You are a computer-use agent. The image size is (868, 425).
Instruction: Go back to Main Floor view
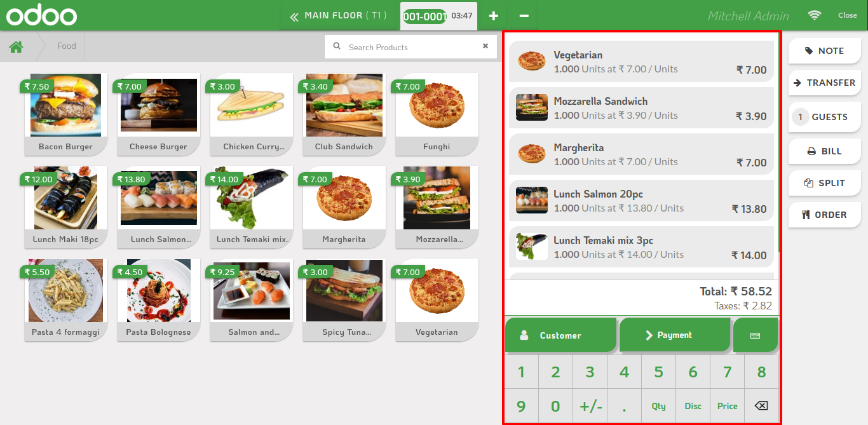tap(339, 16)
